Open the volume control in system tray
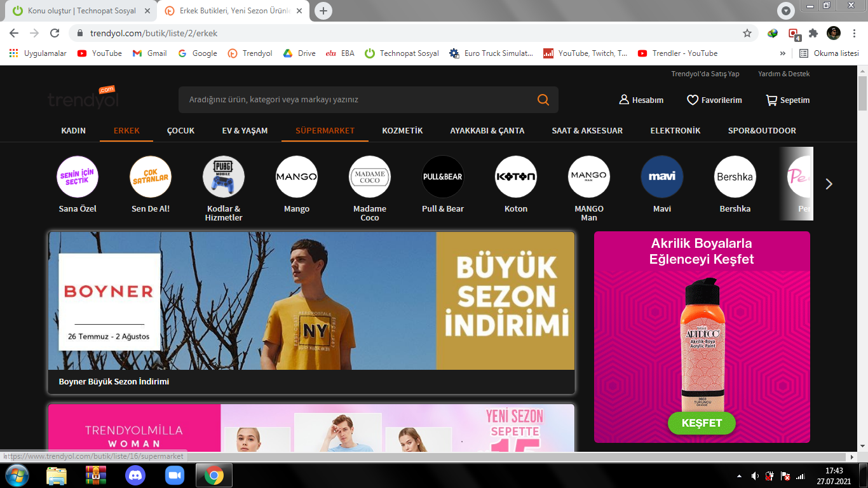The image size is (868, 488). pos(755,476)
